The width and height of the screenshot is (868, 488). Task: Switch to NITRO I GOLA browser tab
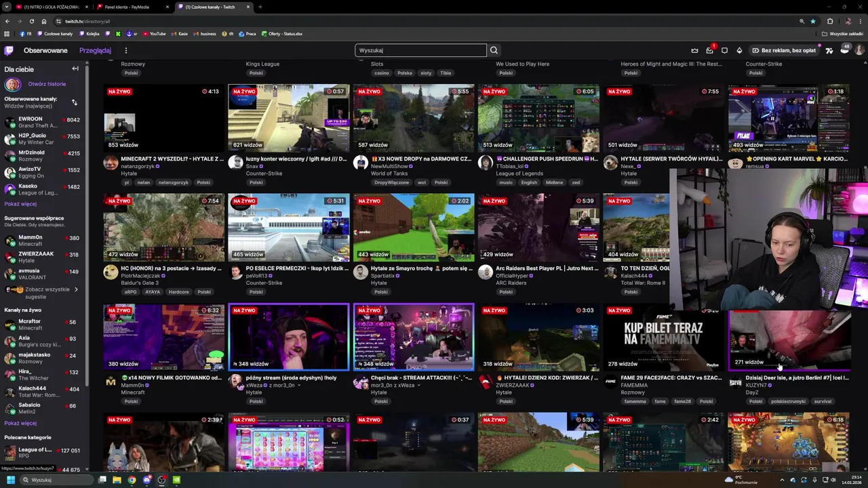47,7
